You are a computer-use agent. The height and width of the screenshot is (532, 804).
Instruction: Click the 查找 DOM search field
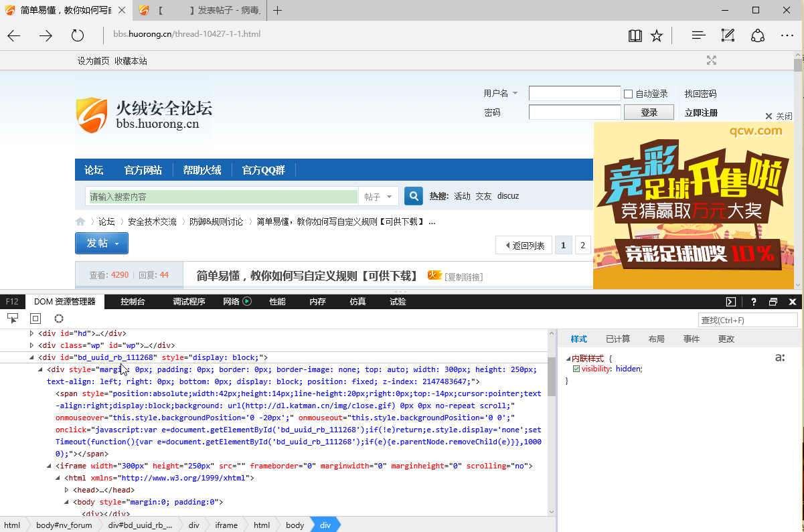click(x=748, y=320)
